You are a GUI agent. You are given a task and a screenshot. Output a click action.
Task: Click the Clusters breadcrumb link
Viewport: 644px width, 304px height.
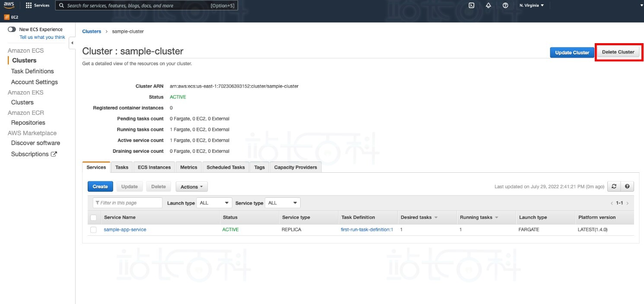tap(92, 32)
